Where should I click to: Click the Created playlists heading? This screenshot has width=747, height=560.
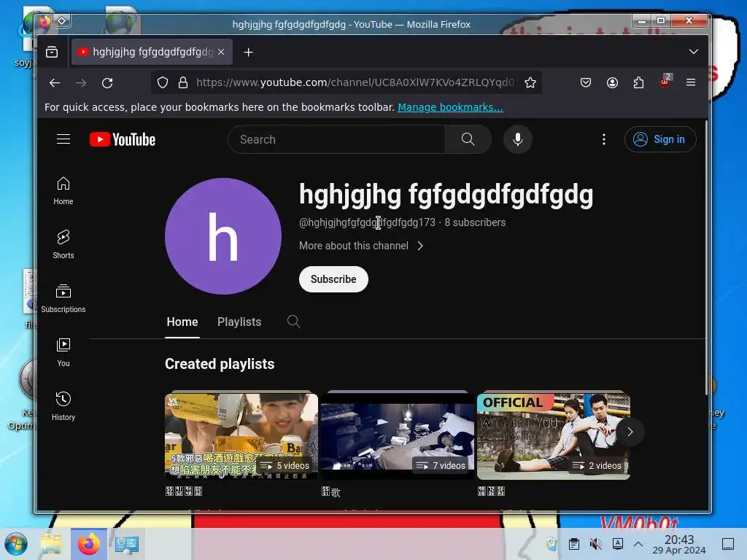point(220,364)
